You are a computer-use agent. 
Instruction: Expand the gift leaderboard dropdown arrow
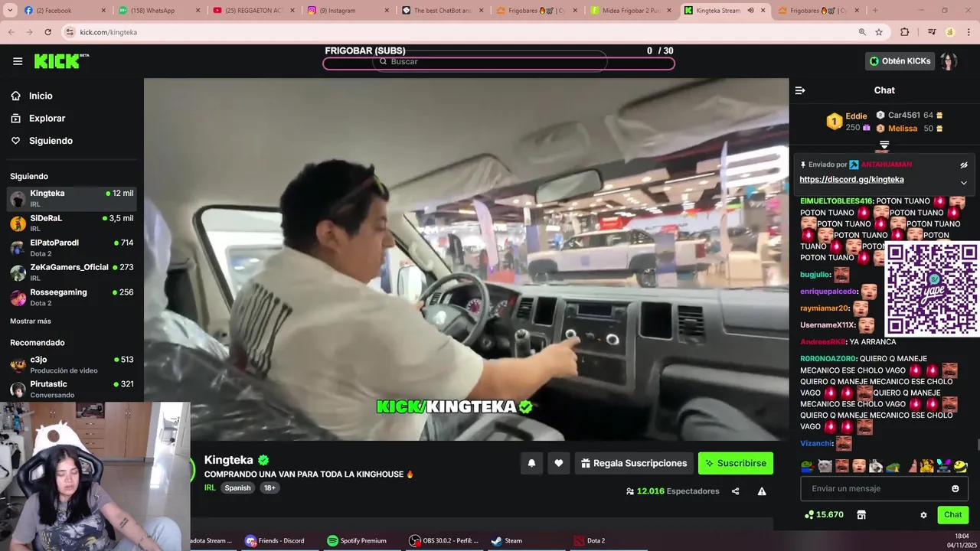tap(884, 144)
